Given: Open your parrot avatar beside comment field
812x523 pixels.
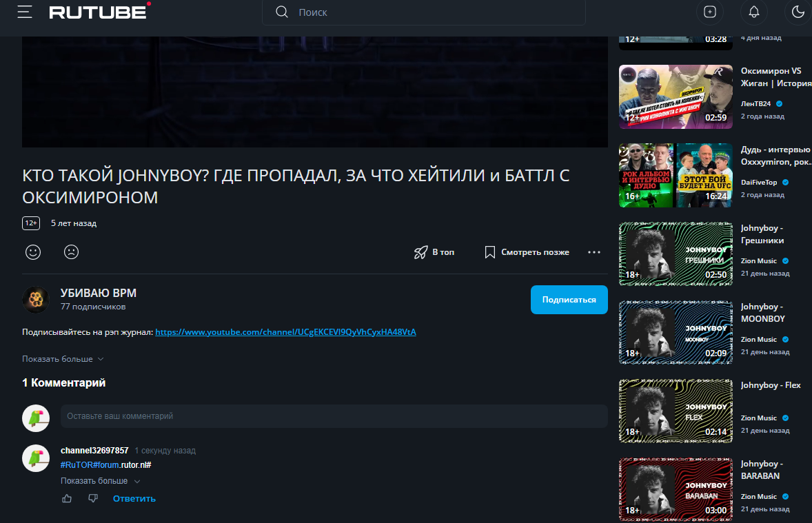Looking at the screenshot, I should tap(36, 418).
